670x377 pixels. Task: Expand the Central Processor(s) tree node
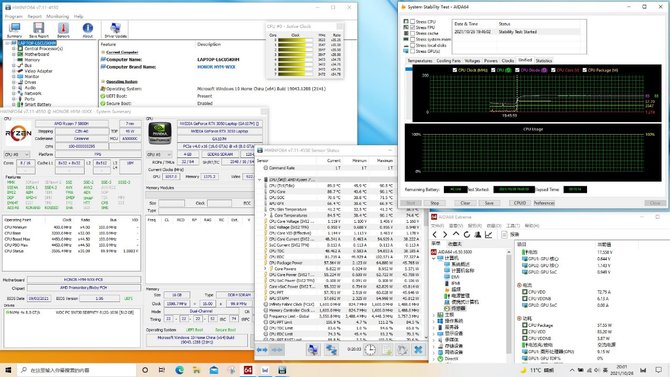click(x=14, y=49)
